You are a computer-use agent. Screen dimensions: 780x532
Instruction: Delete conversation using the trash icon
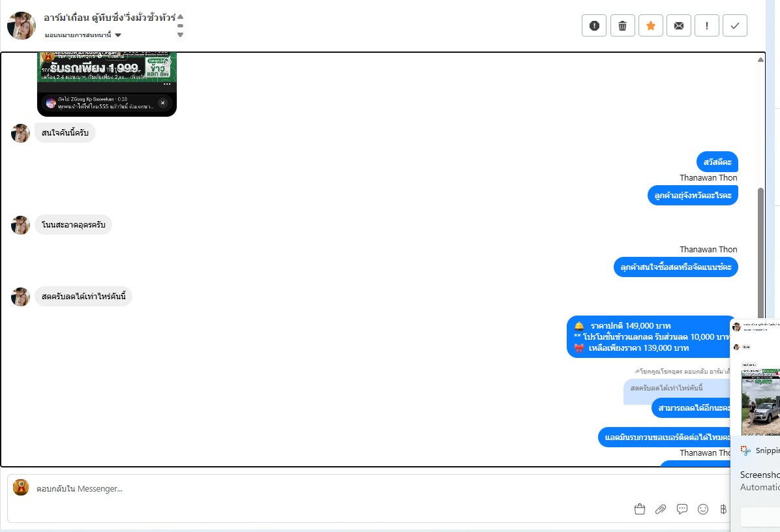click(622, 26)
